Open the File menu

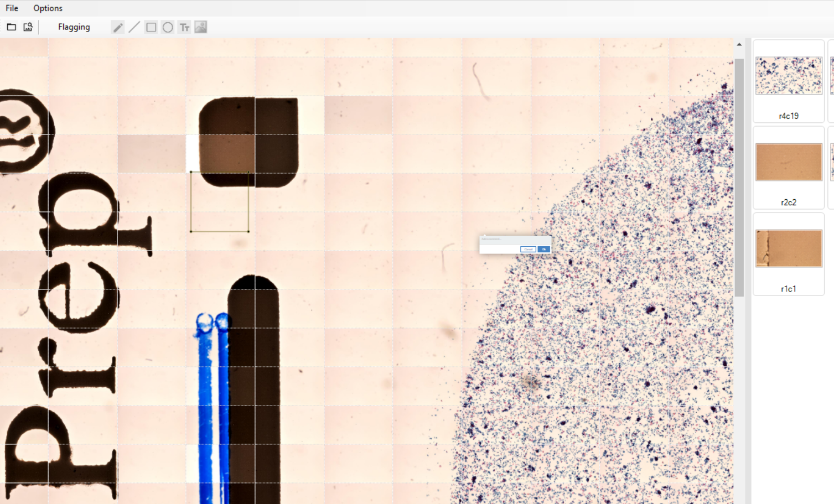point(12,8)
